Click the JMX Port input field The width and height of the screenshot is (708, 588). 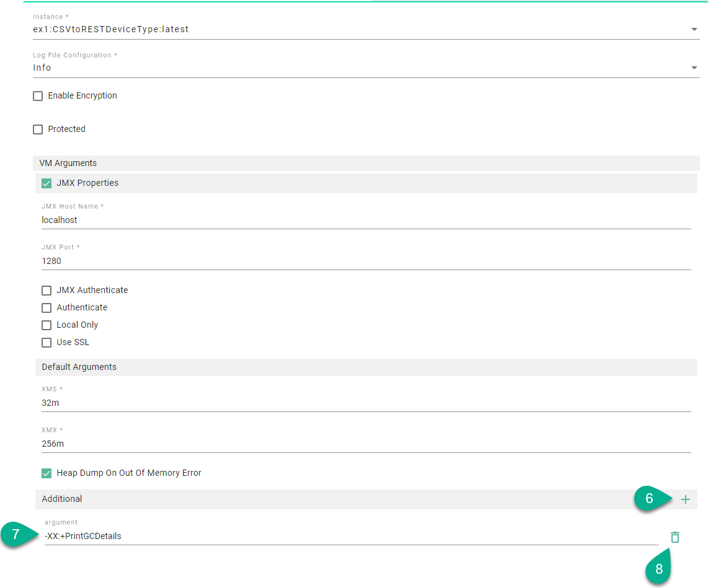pos(366,261)
